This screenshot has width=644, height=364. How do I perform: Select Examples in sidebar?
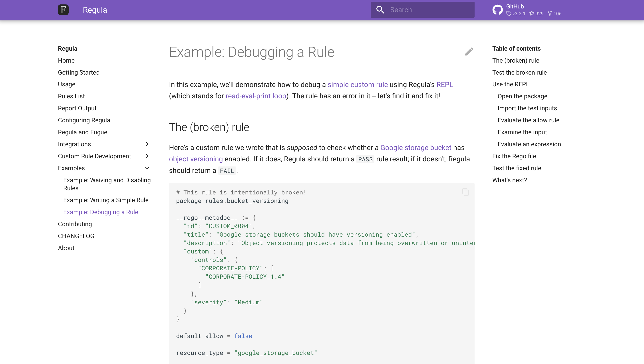pyautogui.click(x=71, y=168)
